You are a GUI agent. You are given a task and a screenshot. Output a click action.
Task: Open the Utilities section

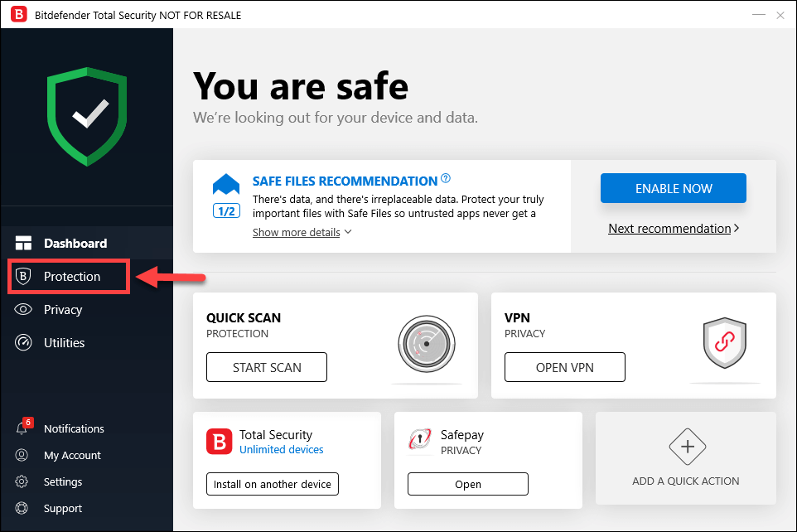pos(64,343)
